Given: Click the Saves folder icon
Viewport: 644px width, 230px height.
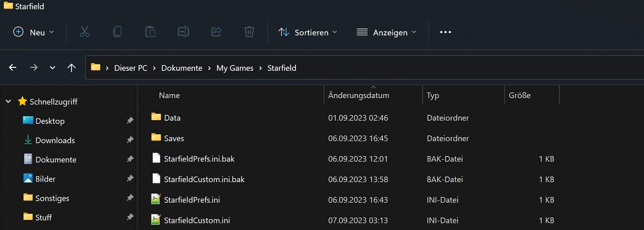Looking at the screenshot, I should tap(156, 138).
